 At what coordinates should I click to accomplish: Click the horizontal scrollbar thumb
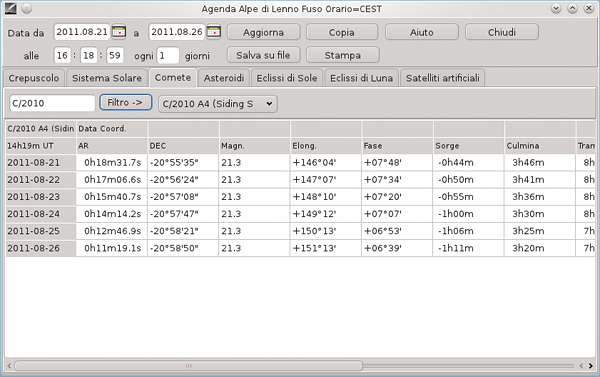coord(188,366)
